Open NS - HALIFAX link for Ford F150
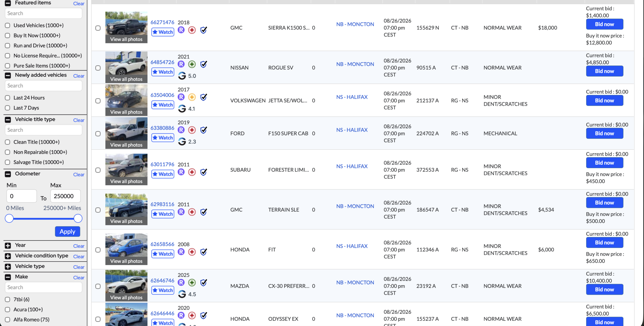The image size is (644, 326). coord(352,130)
